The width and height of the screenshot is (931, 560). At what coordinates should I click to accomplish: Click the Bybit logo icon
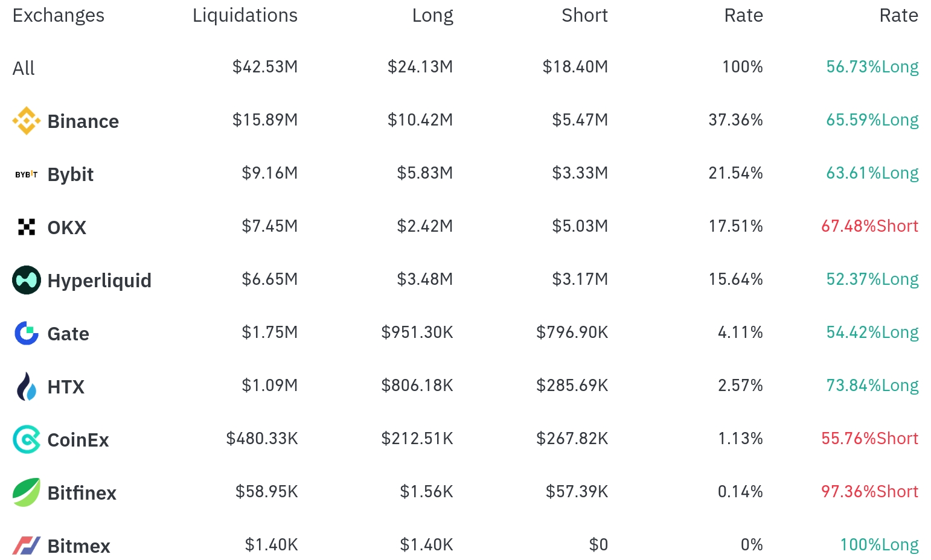point(26,174)
